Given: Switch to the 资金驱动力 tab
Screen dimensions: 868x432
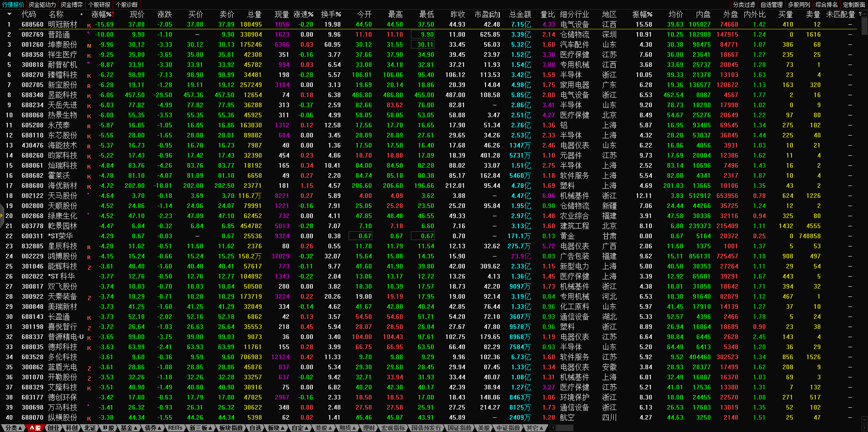Looking at the screenshot, I should 42,5.
